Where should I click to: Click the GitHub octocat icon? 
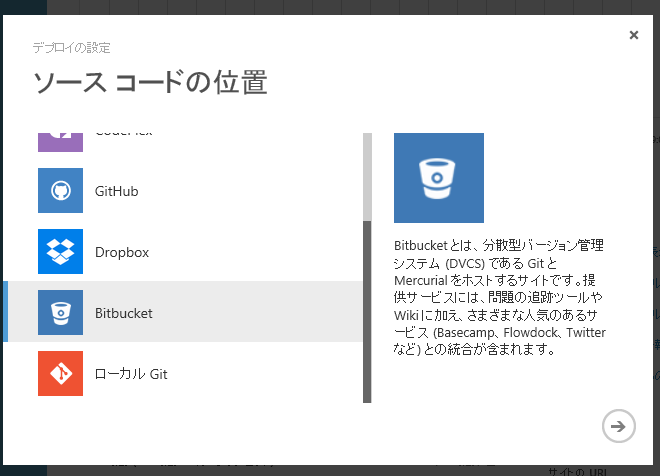60,190
